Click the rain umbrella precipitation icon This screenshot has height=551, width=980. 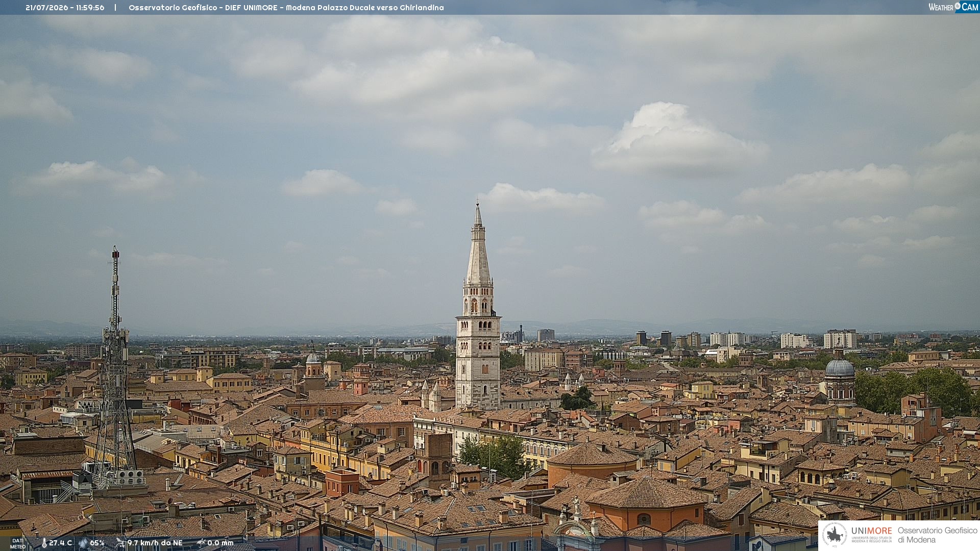tap(201, 543)
